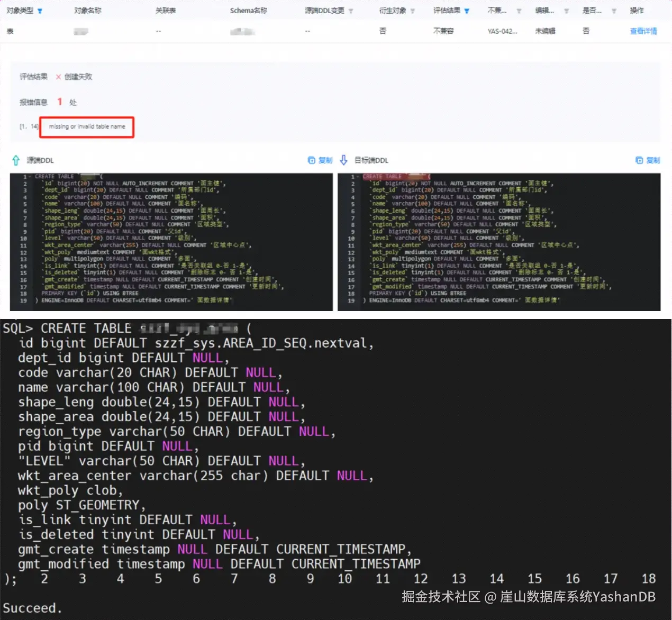This screenshot has height=620, width=672.
Task: Click the red X 创建失败 status icon
Action: pos(58,77)
